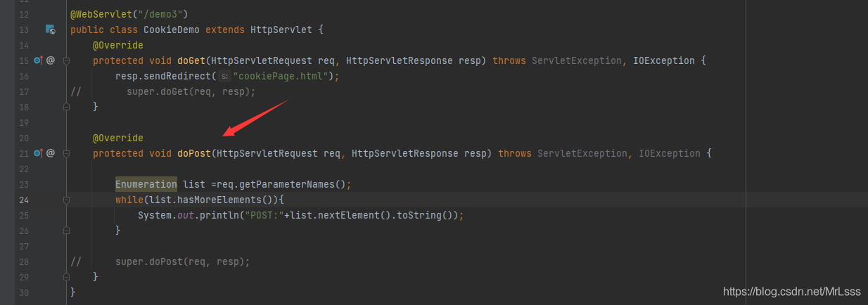Click the fold end marker on line 29
Viewport: 868px width, 305px height.
tap(66, 277)
